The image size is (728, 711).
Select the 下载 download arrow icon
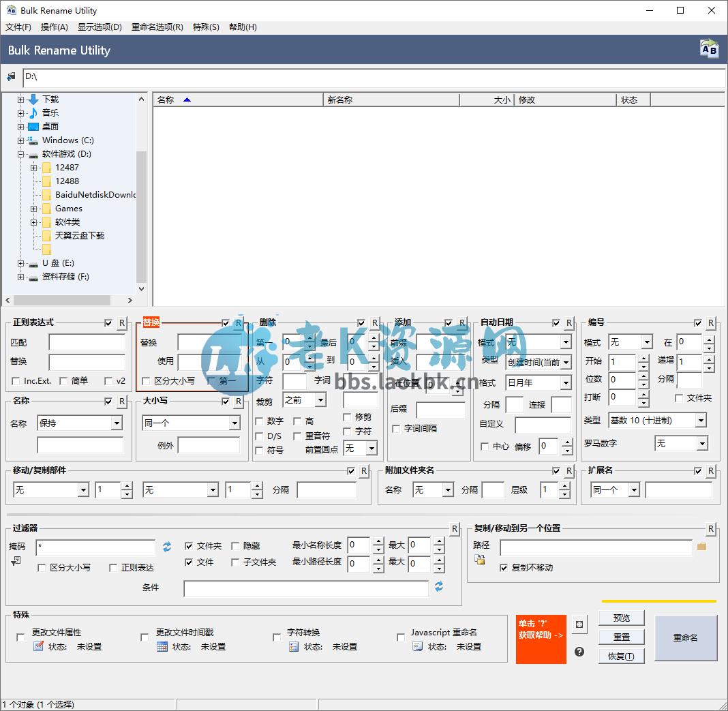pyautogui.click(x=33, y=100)
